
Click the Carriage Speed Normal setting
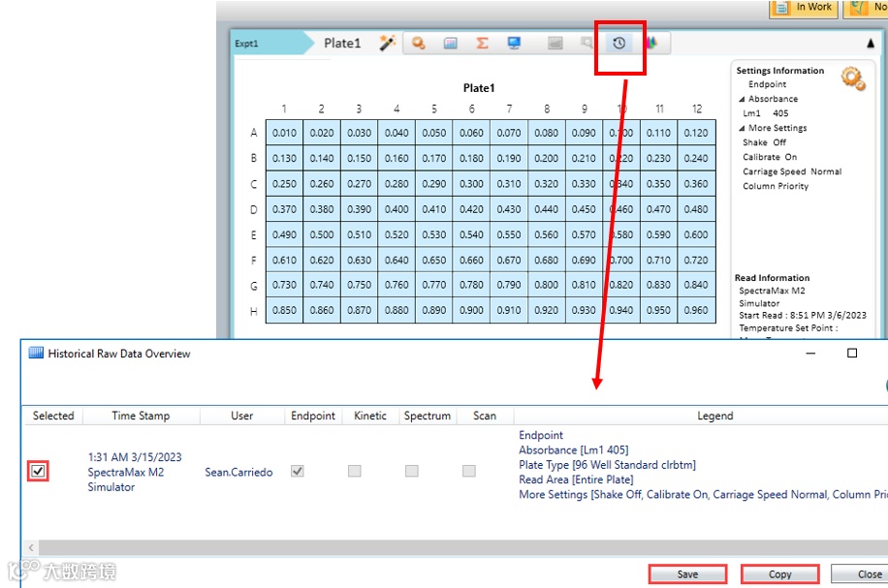792,171
